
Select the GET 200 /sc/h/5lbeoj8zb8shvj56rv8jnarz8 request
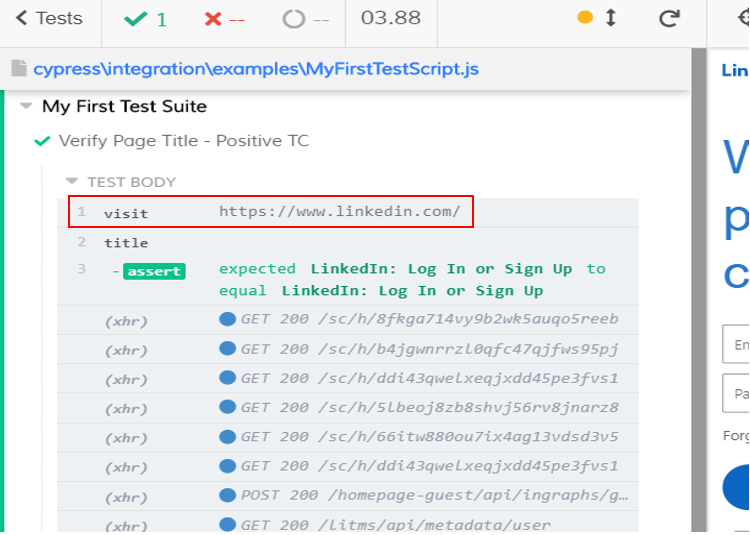coord(348,408)
